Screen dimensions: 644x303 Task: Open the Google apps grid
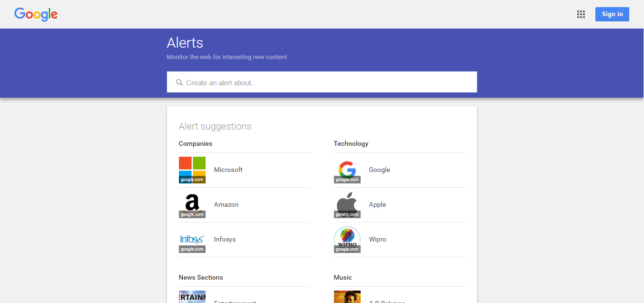click(x=581, y=14)
